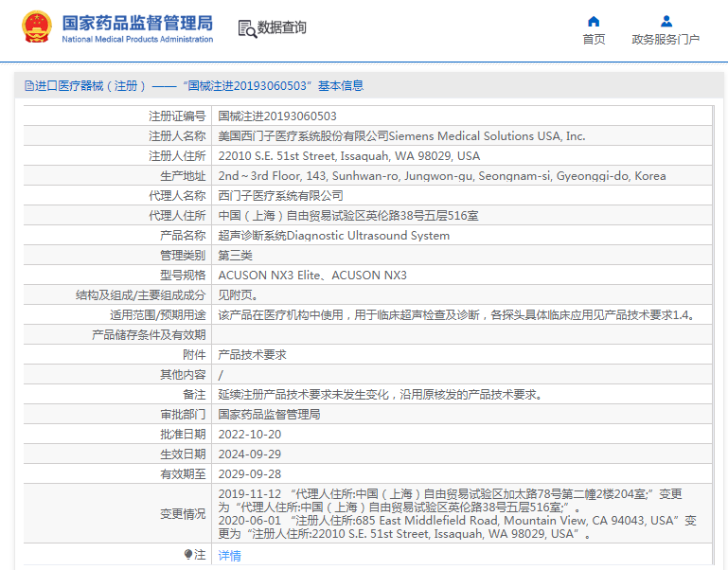Click the 政务服务门户 user icon
The width and height of the screenshot is (728, 570).
(x=666, y=22)
